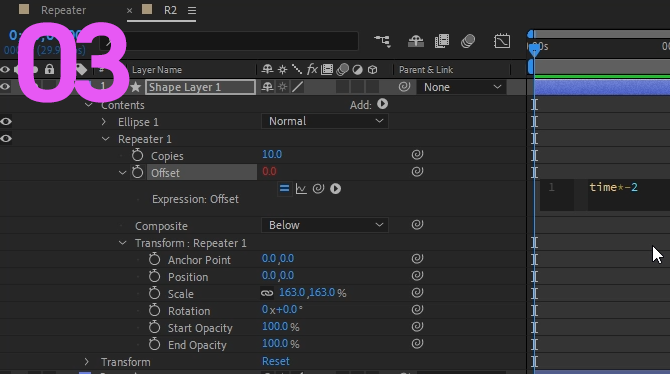Click the parent pick whip for Shape Layer 1
The image size is (670, 374).
click(404, 87)
